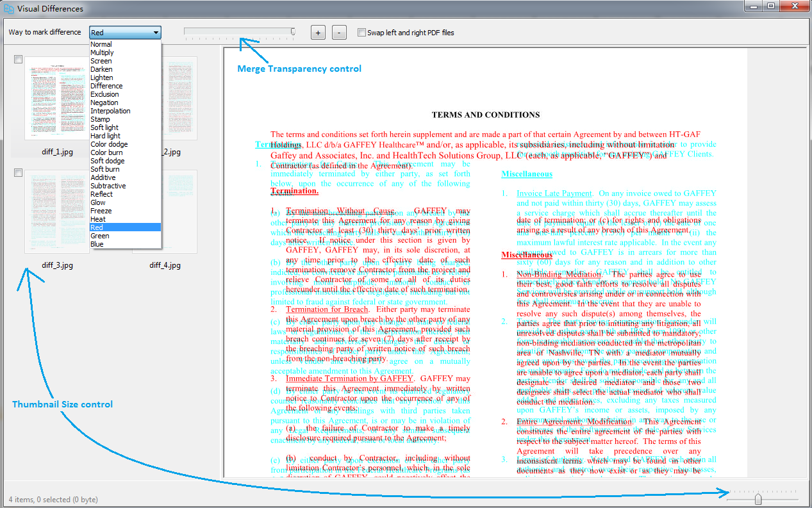Image resolution: width=812 pixels, height=508 pixels.
Task: Tick the checkbox on diff_1.jpg thumbnail
Action: [x=18, y=60]
